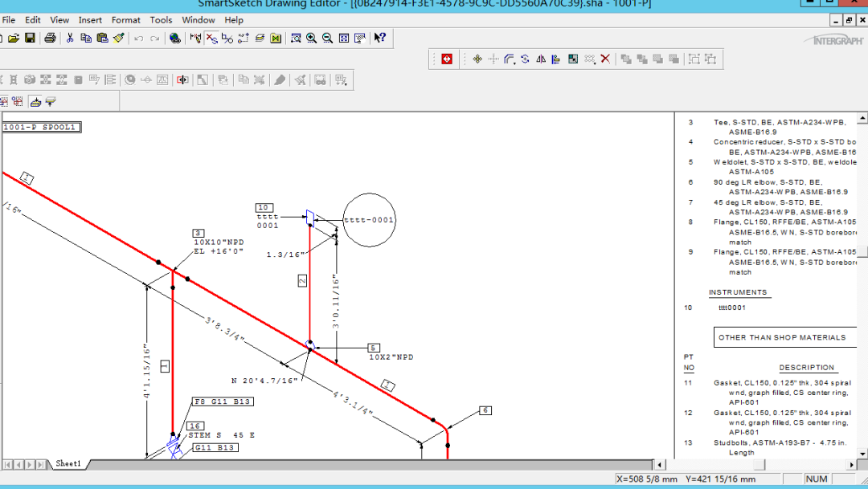Image resolution: width=868 pixels, height=489 pixels.
Task: Open the Edit menu
Action: coord(33,20)
